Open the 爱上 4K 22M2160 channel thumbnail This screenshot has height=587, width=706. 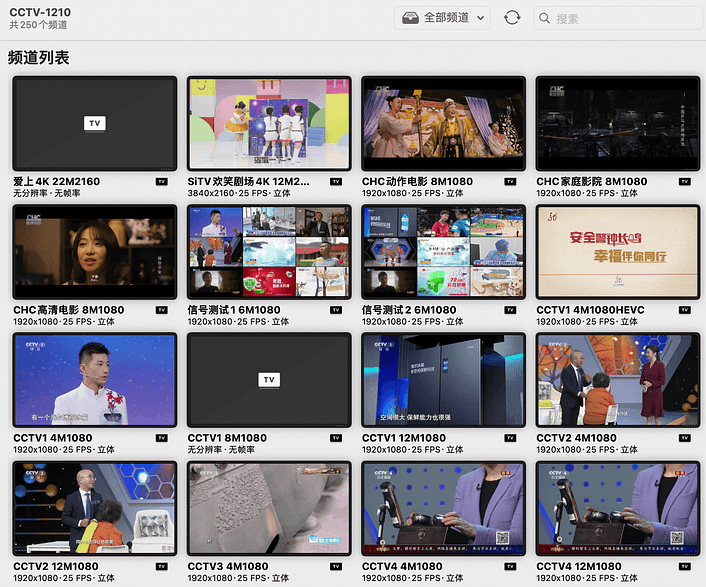95,123
